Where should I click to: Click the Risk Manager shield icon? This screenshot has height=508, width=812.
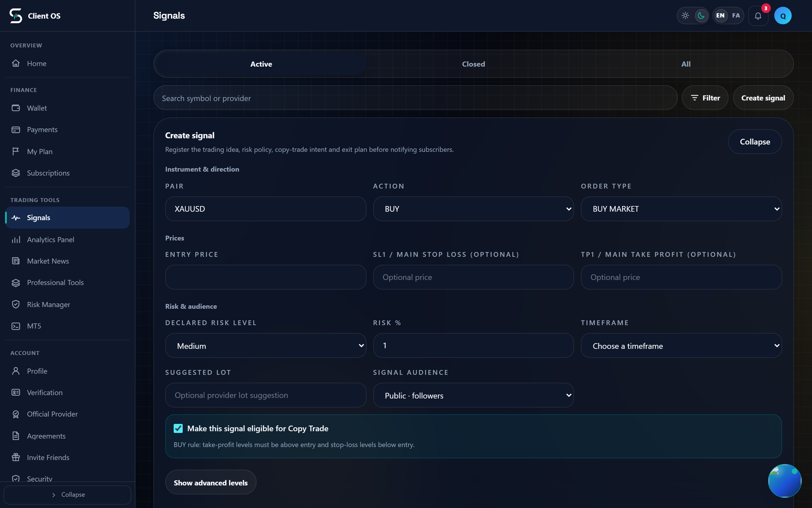[x=16, y=305]
